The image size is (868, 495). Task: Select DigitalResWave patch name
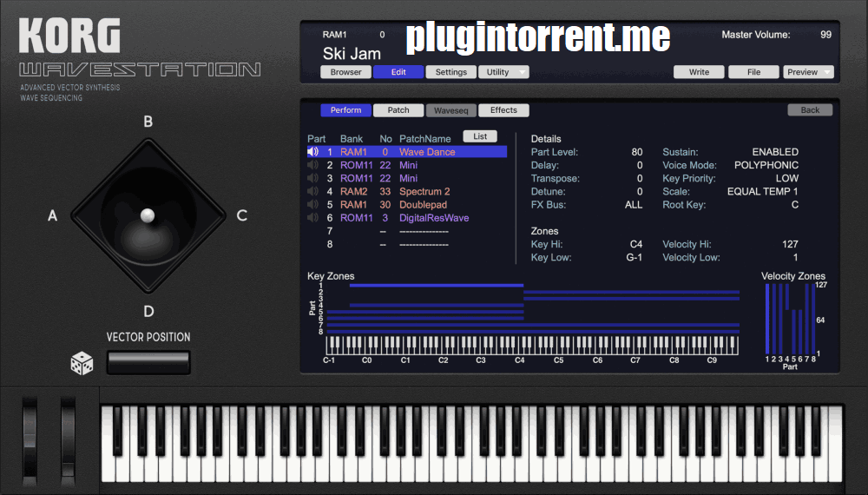click(434, 218)
